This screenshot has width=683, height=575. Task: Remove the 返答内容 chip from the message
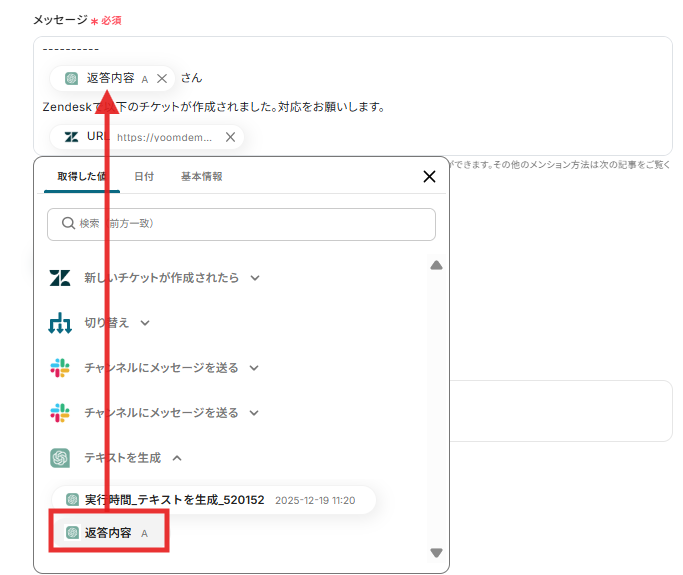(162, 78)
